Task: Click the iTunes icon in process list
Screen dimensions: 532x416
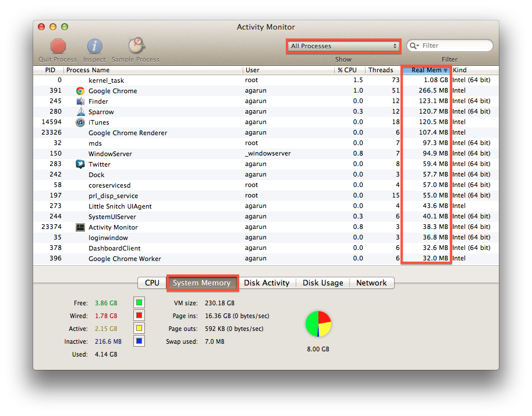Action: click(80, 122)
